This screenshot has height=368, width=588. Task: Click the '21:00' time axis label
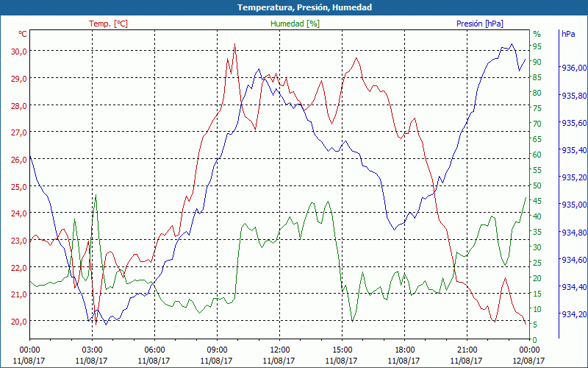pos(467,350)
